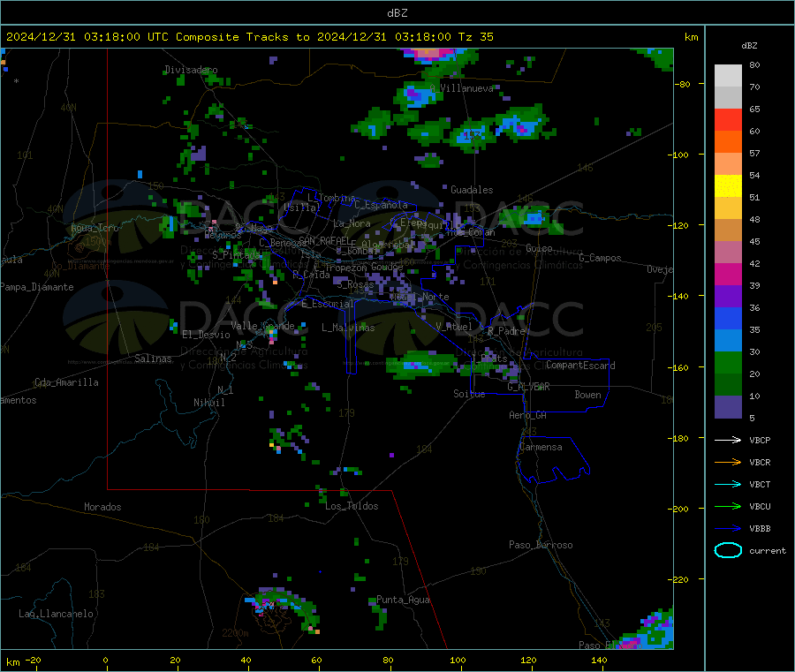Click the 'C_Benegas' map label
This screenshot has height=672, width=795.
click(283, 243)
